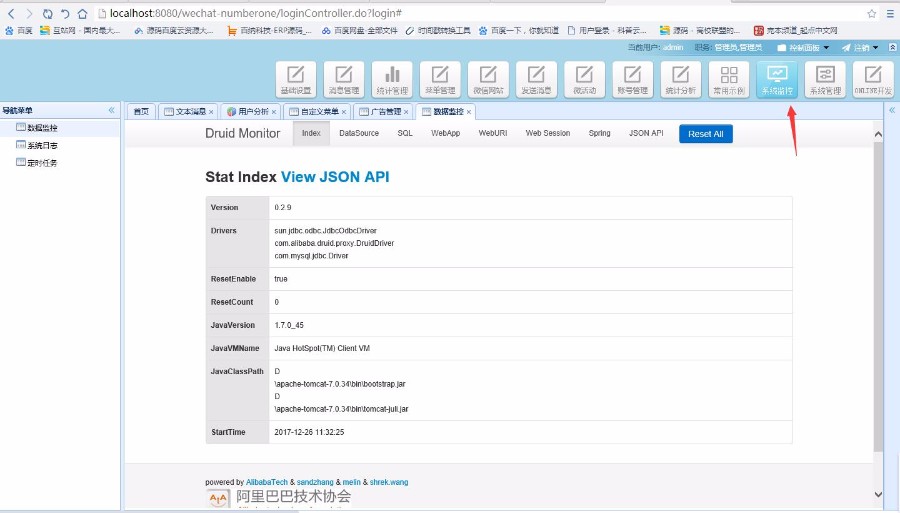Screen dimensions: 900x513
Task: Bookmark this page with star icon
Action: (871, 13)
